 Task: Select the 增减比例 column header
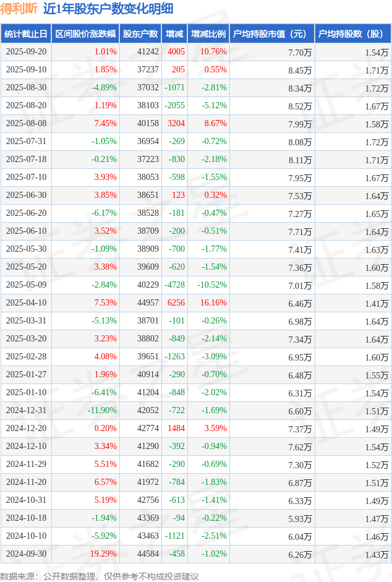pyautogui.click(x=208, y=34)
